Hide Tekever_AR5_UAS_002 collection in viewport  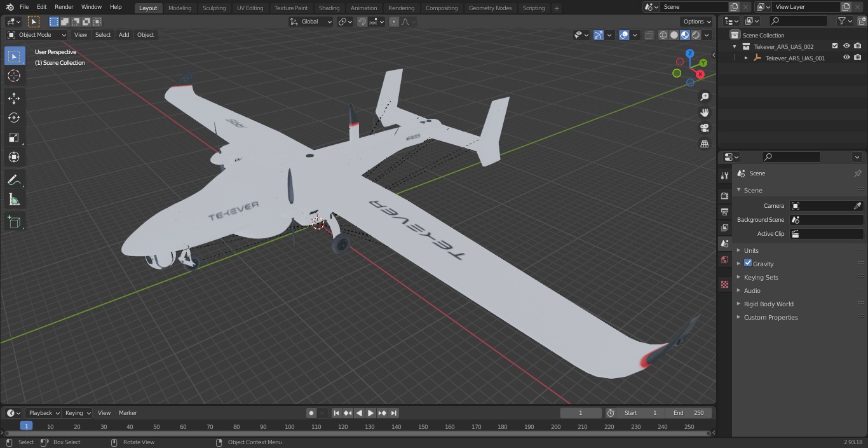coord(846,46)
